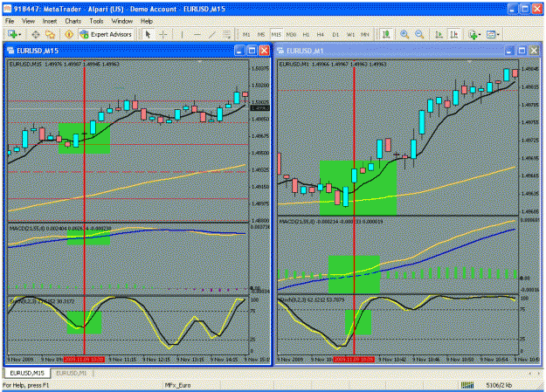Open the Navigator folder-star icon

(51, 34)
